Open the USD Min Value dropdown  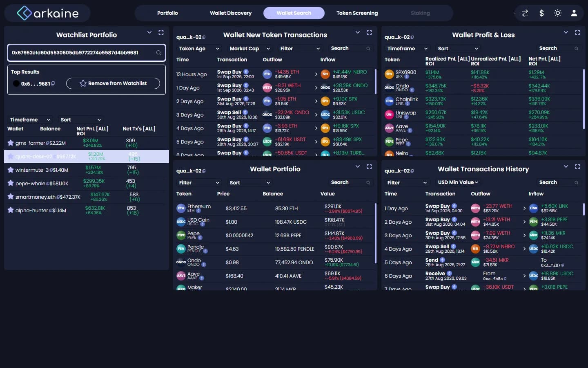coord(458,182)
